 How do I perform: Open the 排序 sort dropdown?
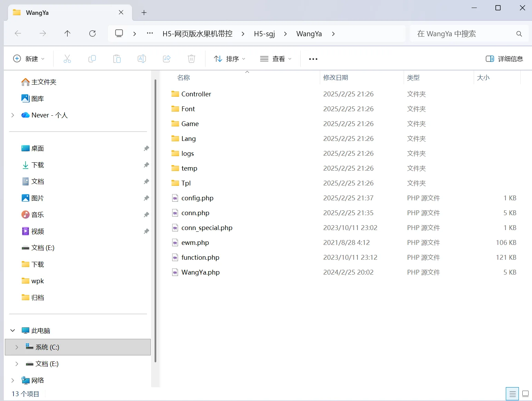(230, 59)
